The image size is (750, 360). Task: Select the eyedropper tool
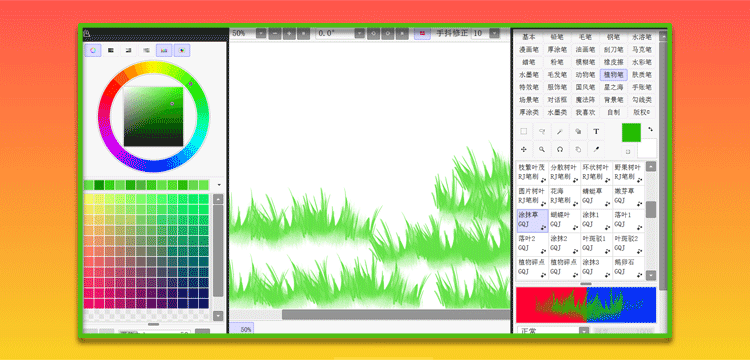596,149
